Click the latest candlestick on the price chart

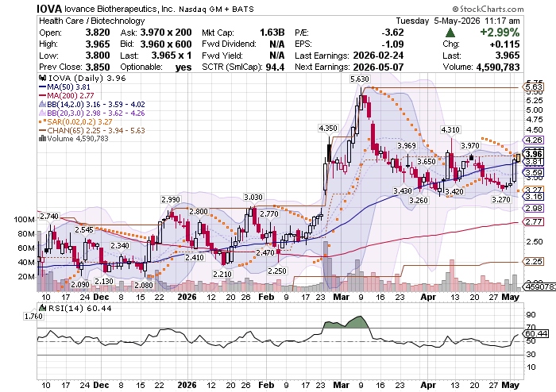[x=519, y=157]
